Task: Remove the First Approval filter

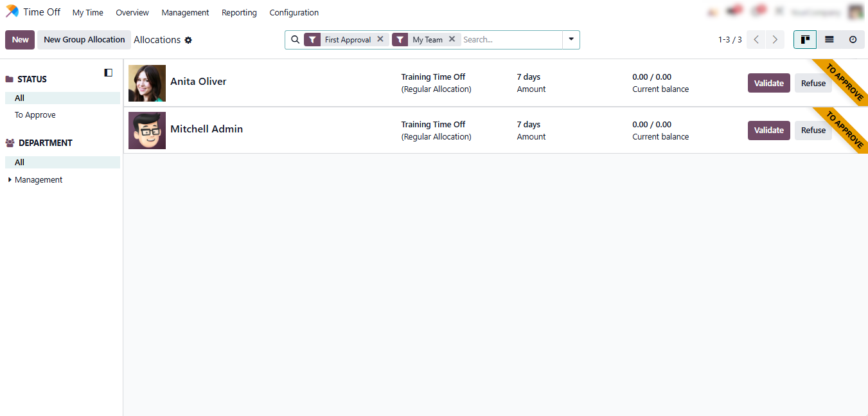Action: coord(380,39)
